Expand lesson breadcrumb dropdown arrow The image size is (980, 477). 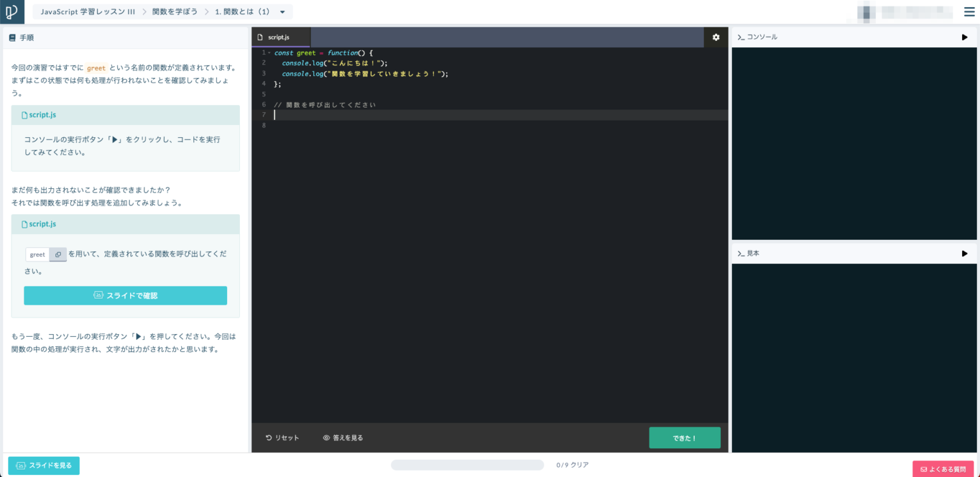tap(283, 11)
